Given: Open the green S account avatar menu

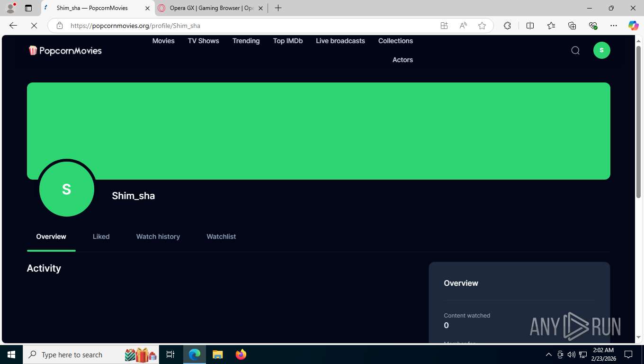Looking at the screenshot, I should pos(602,50).
